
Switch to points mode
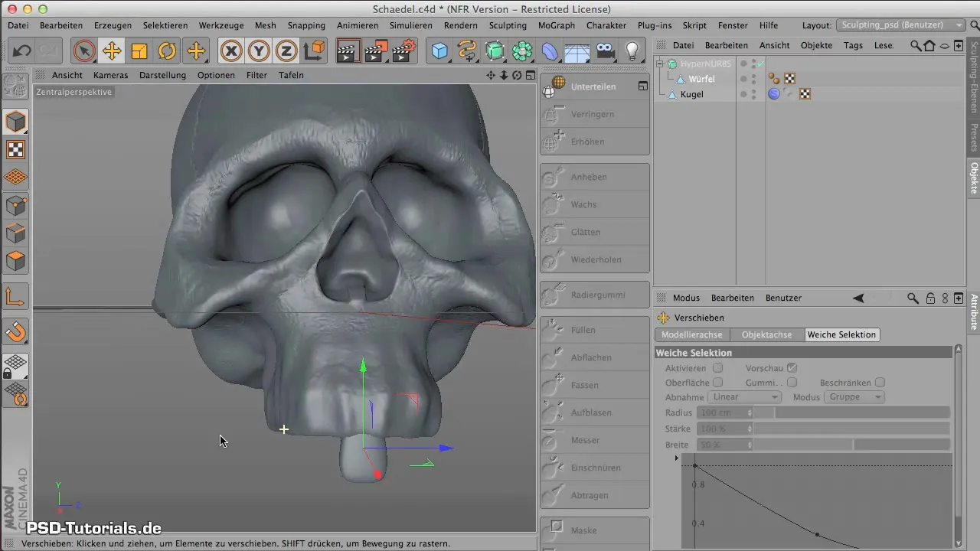[x=16, y=205]
